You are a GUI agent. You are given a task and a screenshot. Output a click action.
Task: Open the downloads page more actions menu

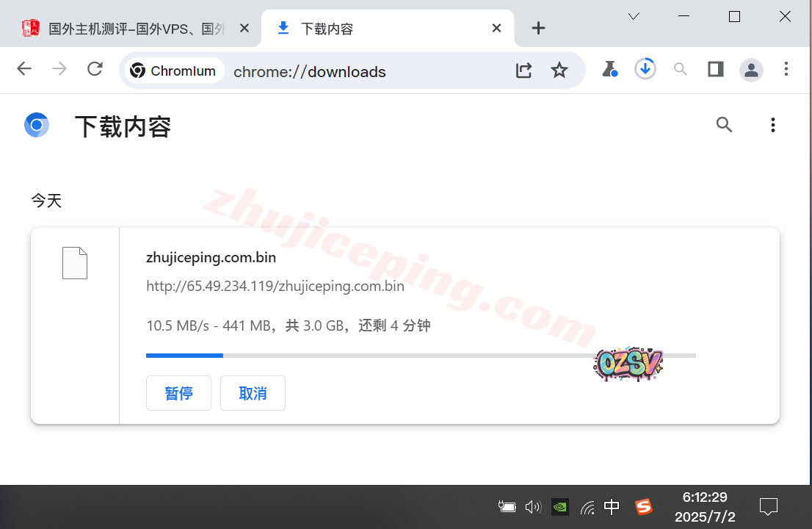coord(772,125)
